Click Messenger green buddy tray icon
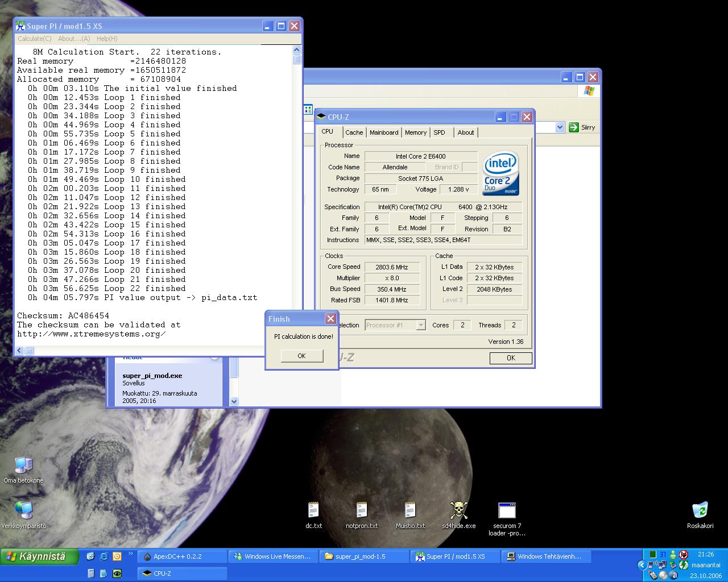The height and width of the screenshot is (582, 728). pyautogui.click(x=673, y=554)
